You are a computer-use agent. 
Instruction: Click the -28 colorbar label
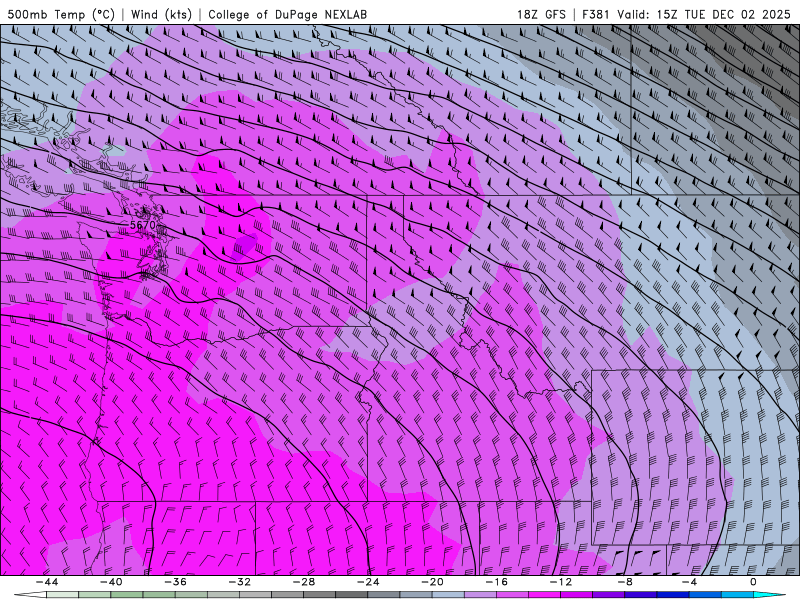pyautogui.click(x=304, y=582)
